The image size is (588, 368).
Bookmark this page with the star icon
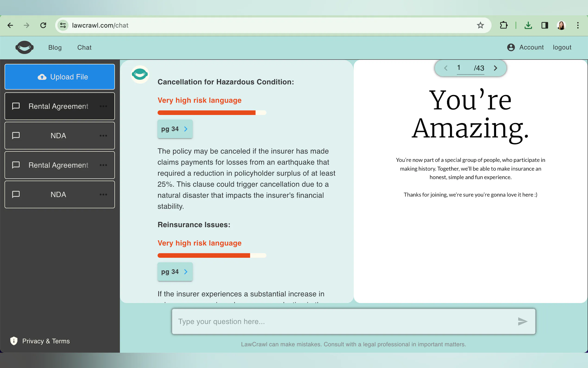click(480, 25)
